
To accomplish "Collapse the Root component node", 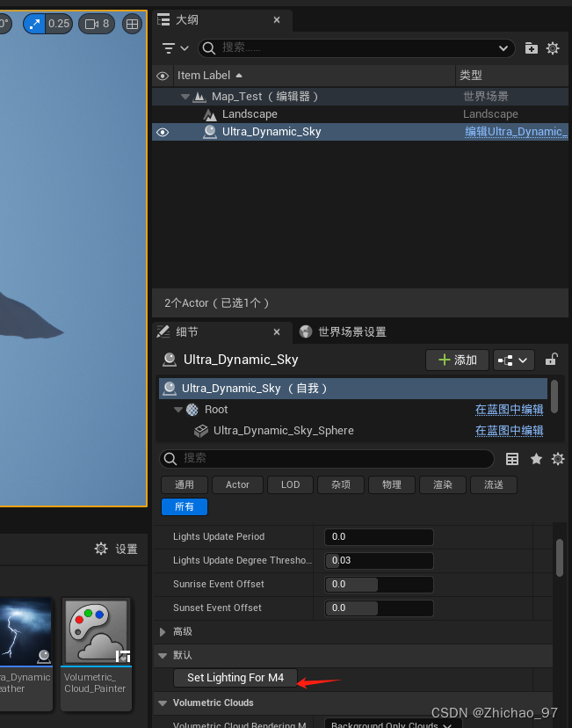I will [x=178, y=410].
